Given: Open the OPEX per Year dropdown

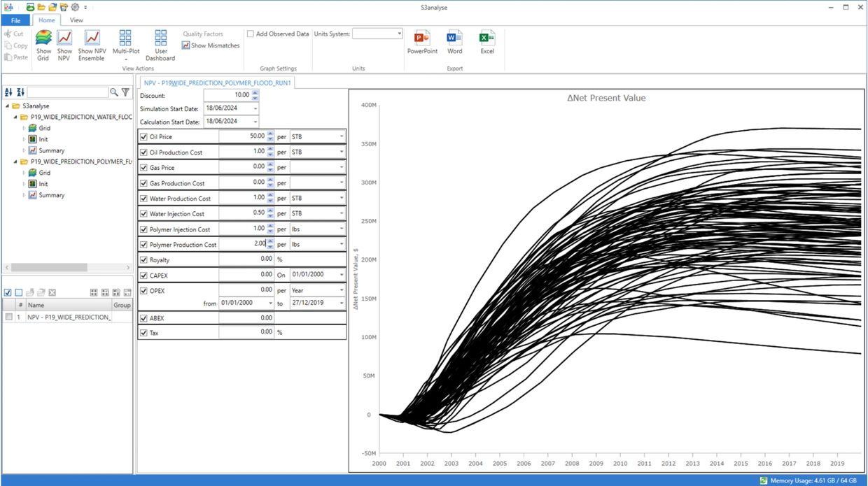Looking at the screenshot, I should tap(342, 290).
